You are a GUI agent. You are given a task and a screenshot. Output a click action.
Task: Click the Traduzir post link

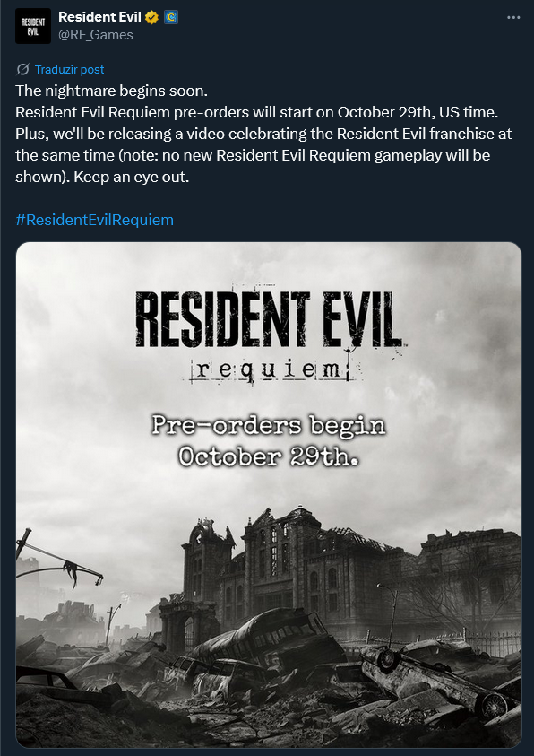69,69
